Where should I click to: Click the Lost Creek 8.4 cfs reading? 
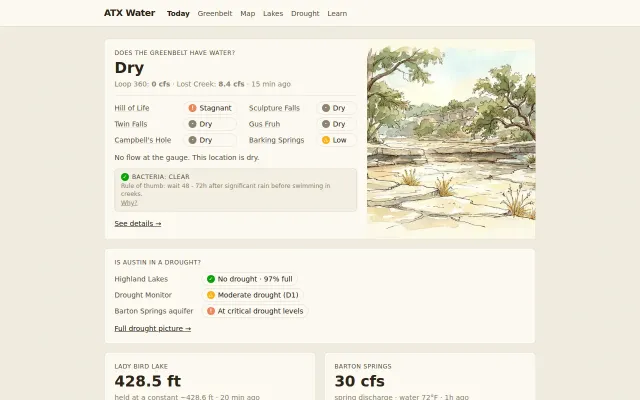(x=210, y=84)
